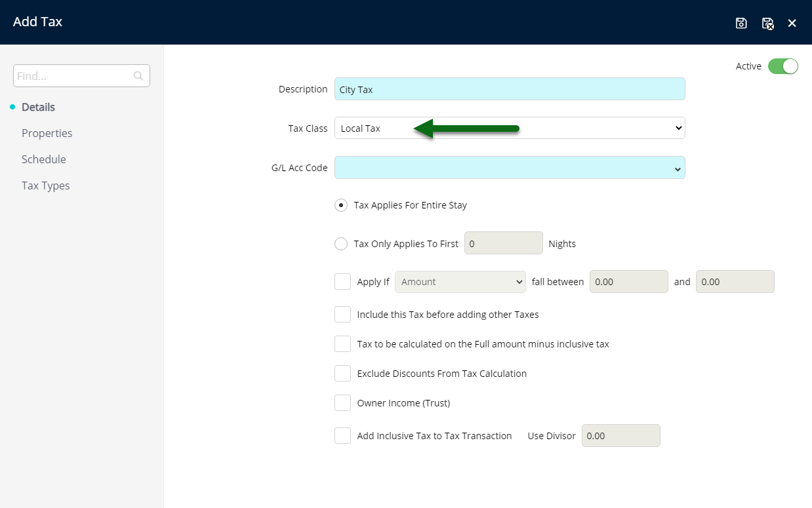Toggle the Active switch off

tap(783, 66)
